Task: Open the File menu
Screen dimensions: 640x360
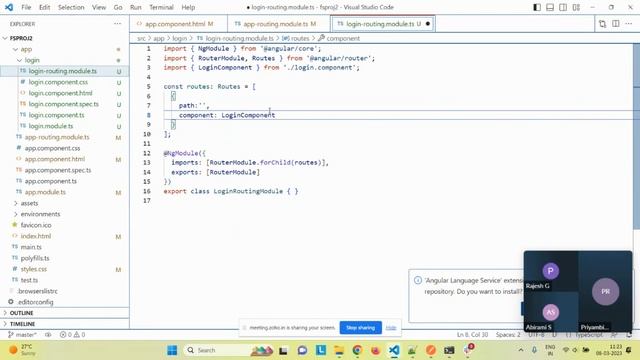Action: point(26,7)
